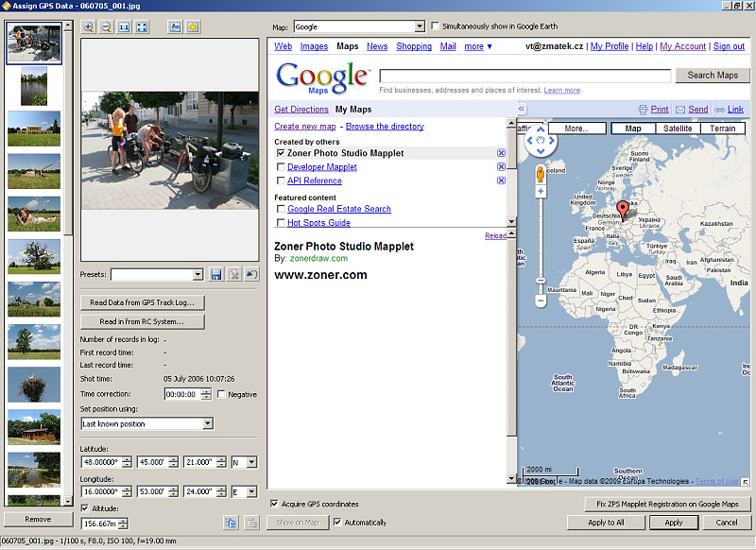Screen dimensions: 756x550
Task: Open the Get Directions tab
Action: 301,110
